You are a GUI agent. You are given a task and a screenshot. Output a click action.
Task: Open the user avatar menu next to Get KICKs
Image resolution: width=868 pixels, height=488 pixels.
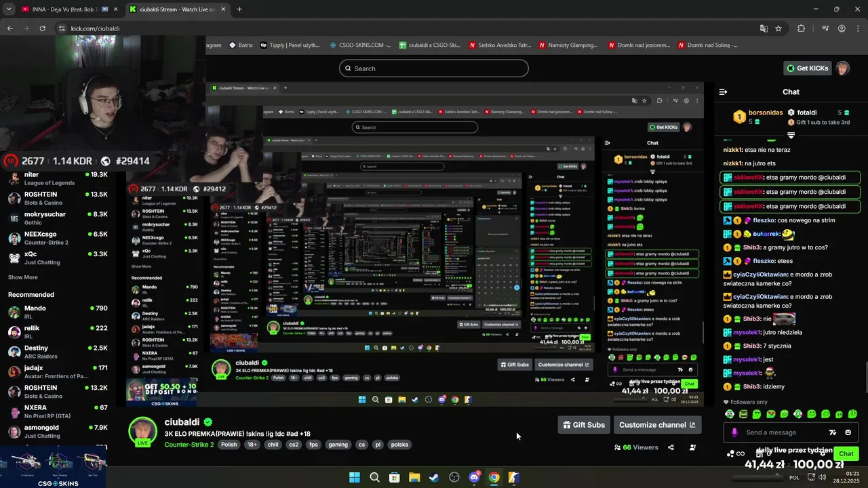point(842,68)
